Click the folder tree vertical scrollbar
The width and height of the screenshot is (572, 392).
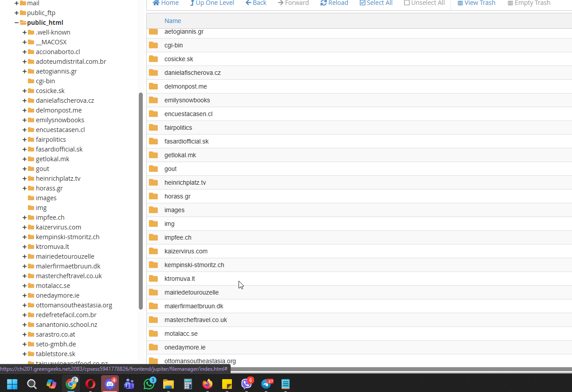tap(141, 201)
